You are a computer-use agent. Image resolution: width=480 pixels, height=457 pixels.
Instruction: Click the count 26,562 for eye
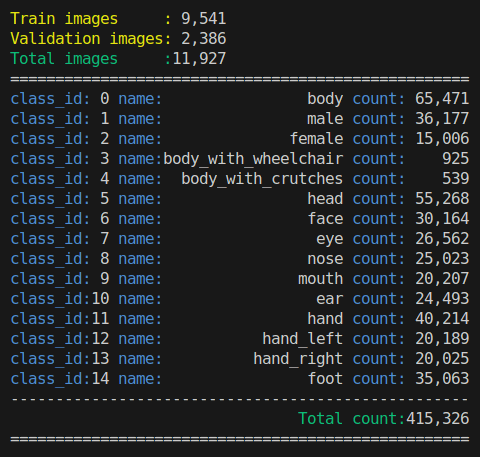click(442, 239)
